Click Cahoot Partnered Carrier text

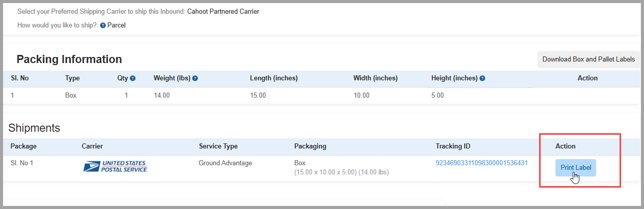pos(223,11)
